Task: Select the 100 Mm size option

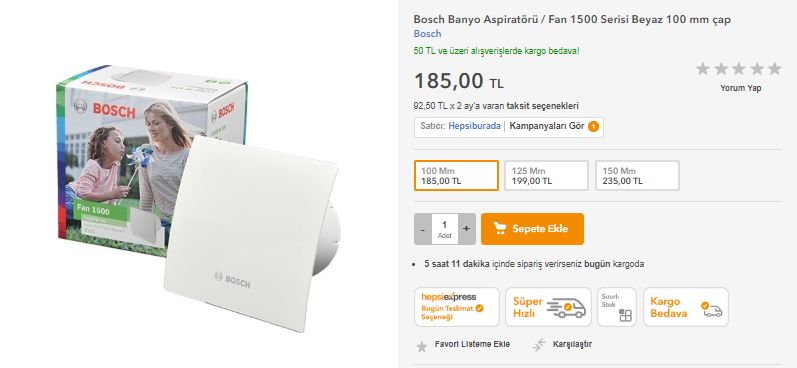Action: click(x=456, y=176)
